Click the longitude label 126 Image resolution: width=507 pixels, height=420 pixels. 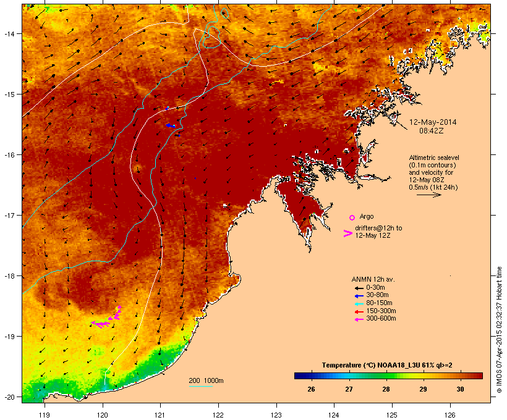pyautogui.click(x=449, y=415)
